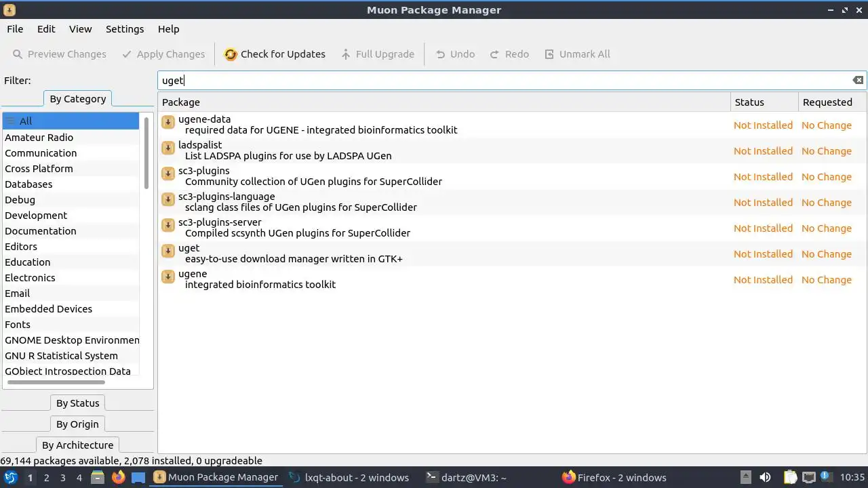Click the Redo toolbar button

pyautogui.click(x=509, y=54)
